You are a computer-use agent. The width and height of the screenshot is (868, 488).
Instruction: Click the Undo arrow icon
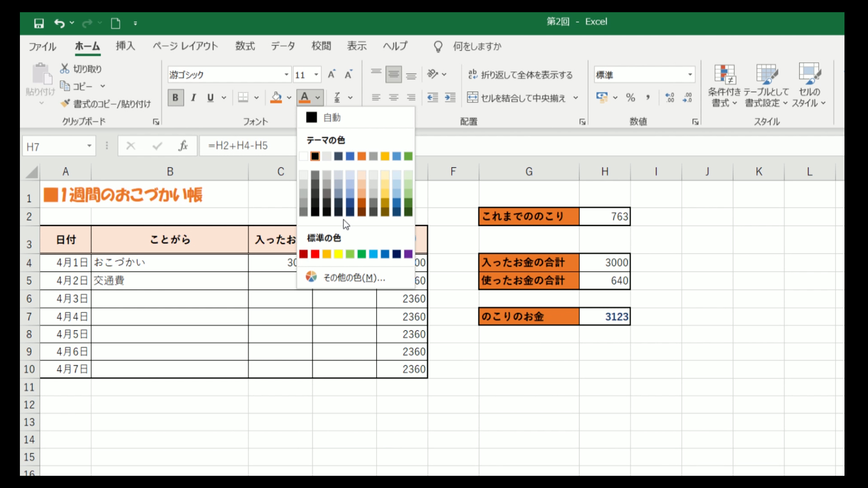pyautogui.click(x=59, y=23)
